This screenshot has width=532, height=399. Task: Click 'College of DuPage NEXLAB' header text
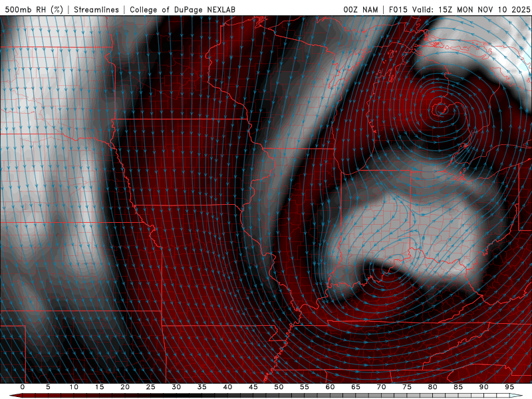(x=182, y=9)
